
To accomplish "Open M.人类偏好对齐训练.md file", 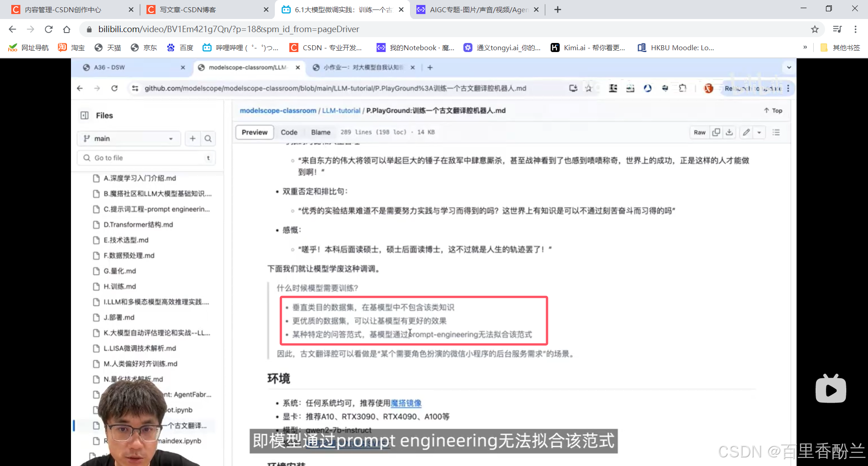I will (x=141, y=364).
